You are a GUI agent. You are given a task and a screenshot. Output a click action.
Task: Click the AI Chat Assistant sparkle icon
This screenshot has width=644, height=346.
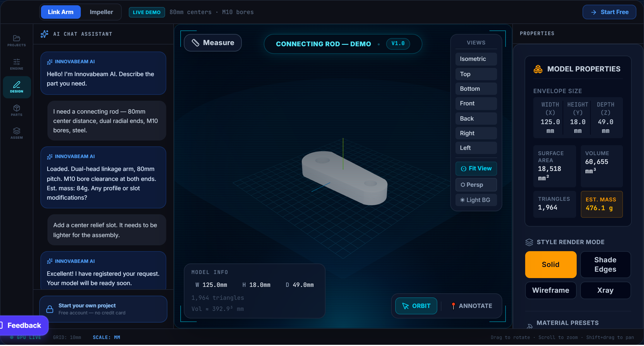pyautogui.click(x=44, y=34)
